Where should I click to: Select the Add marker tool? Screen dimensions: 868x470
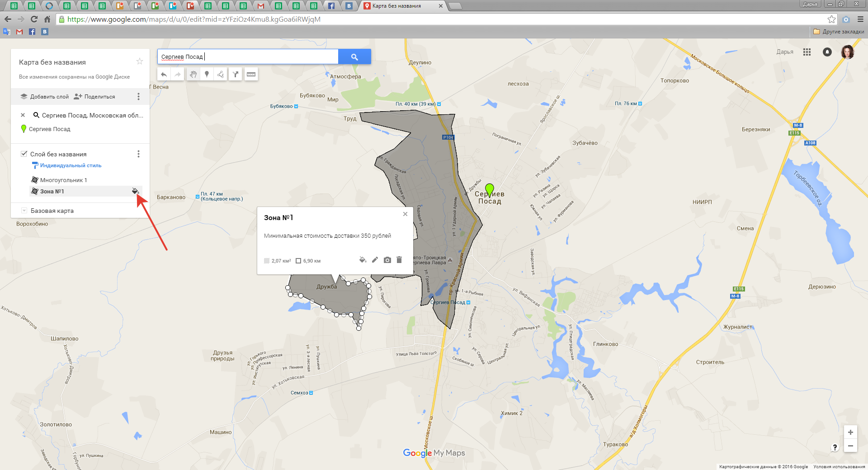(207, 75)
